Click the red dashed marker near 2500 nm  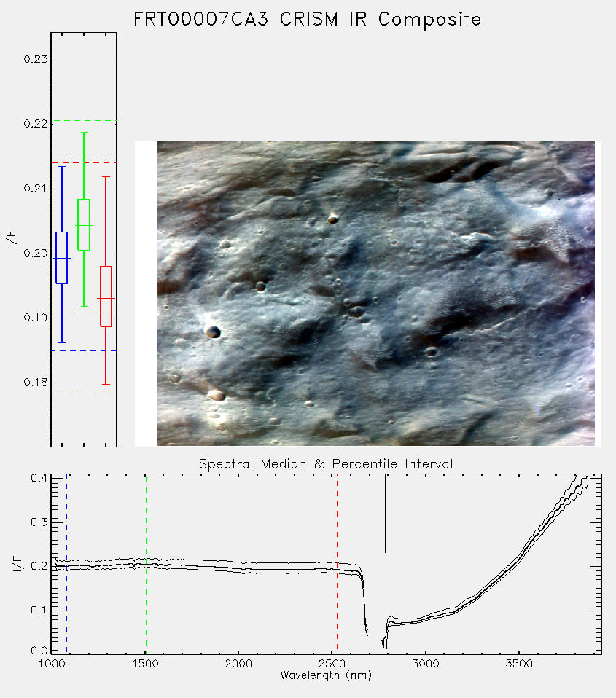[338, 563]
